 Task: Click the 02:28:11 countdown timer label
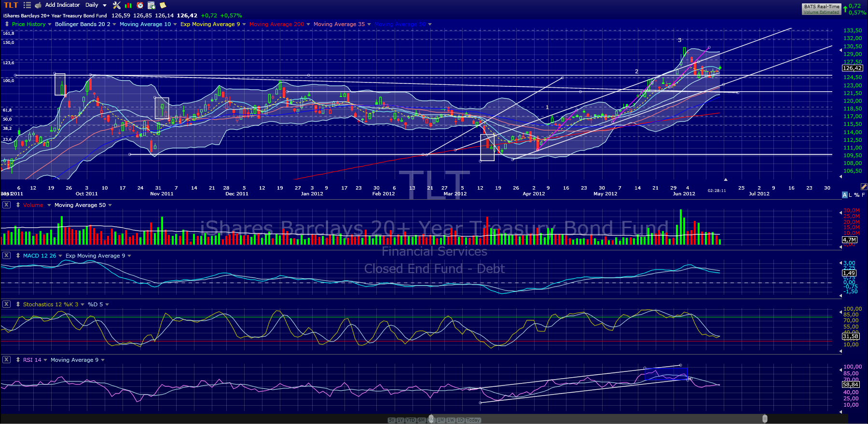point(717,191)
